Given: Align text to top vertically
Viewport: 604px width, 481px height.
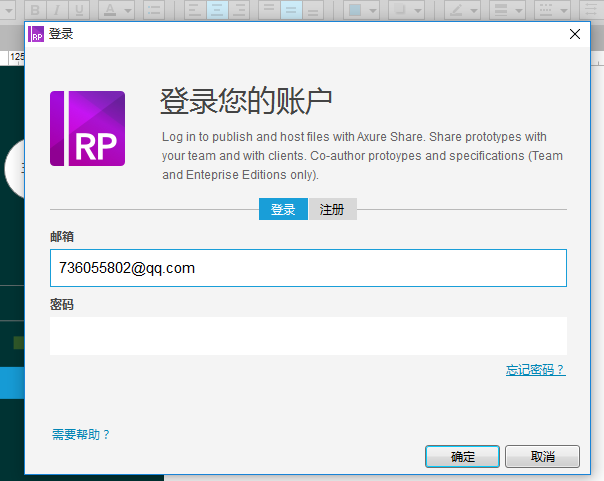Looking at the screenshot, I should tap(269, 10).
